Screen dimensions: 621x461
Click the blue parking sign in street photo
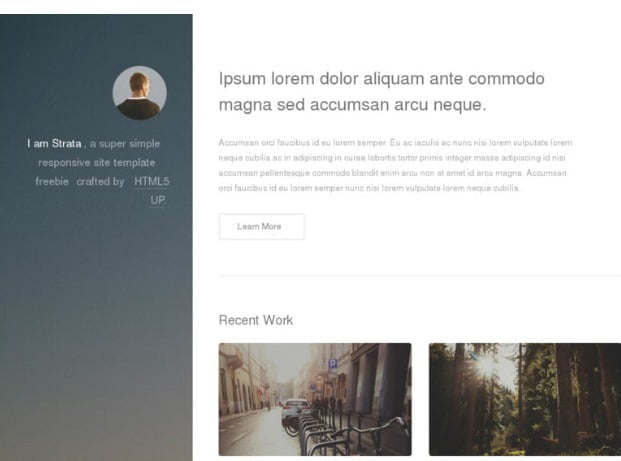[x=333, y=364]
